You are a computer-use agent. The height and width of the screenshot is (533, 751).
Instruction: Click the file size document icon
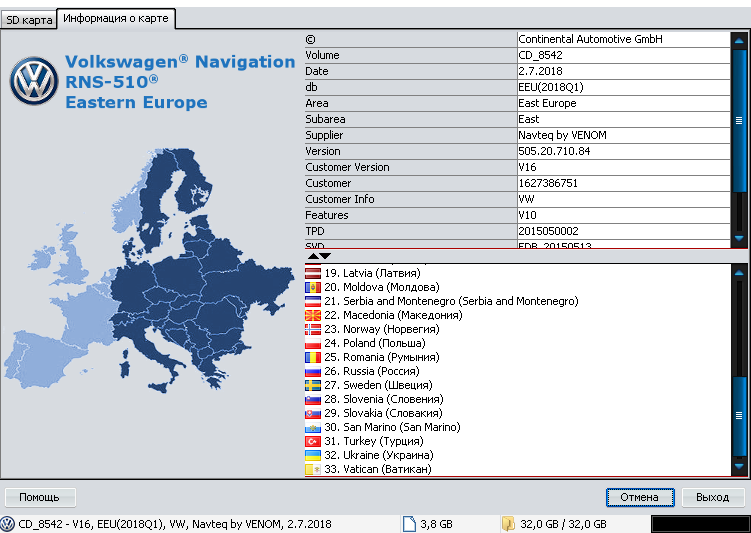point(409,524)
